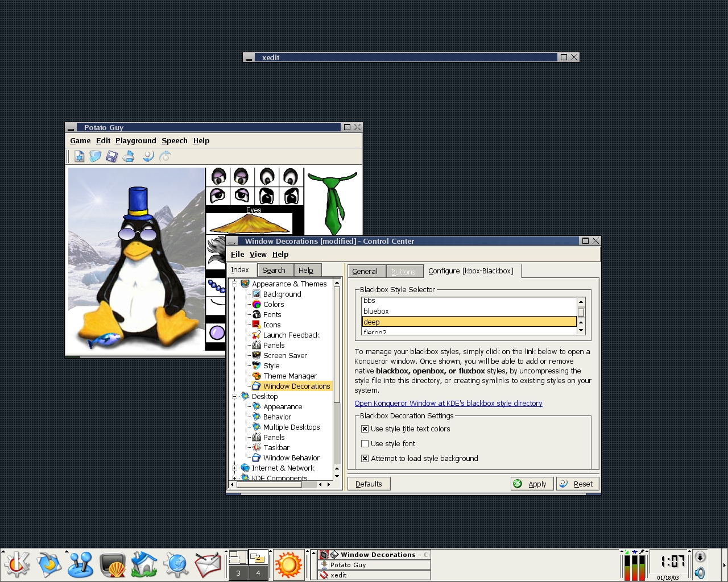Click the style list scroll down arrow
The height and width of the screenshot is (582, 728).
pyautogui.click(x=581, y=330)
